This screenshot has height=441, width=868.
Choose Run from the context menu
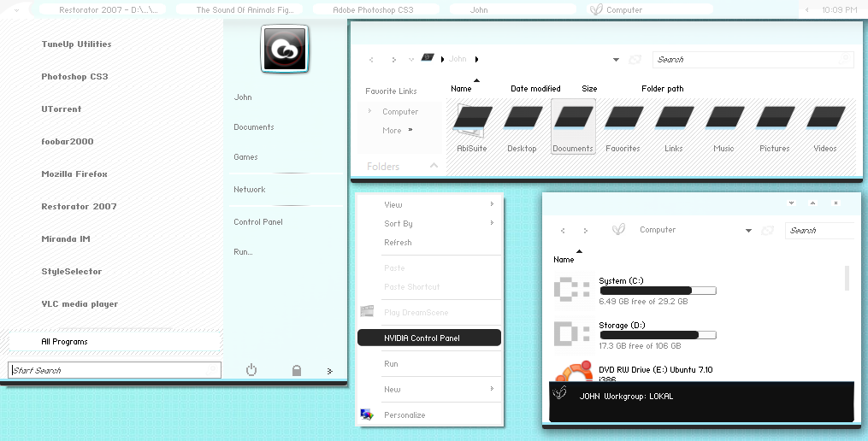pos(429,363)
